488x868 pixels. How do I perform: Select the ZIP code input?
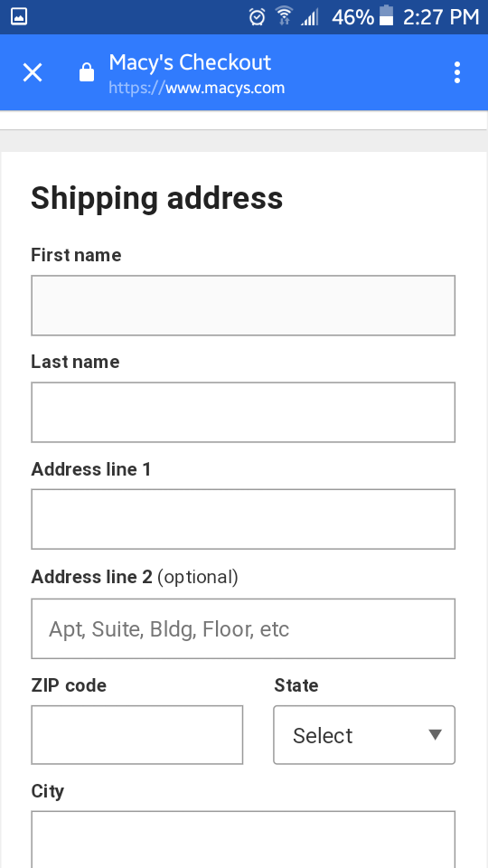pos(136,734)
